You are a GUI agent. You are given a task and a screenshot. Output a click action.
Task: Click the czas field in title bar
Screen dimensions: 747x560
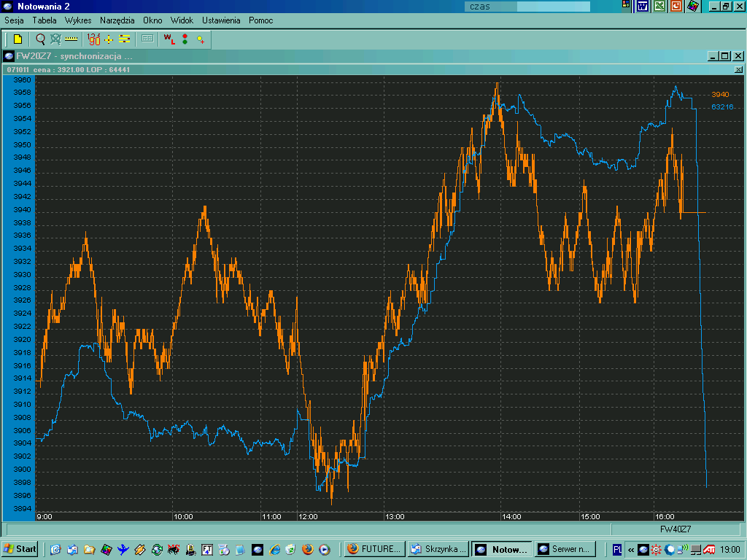[527, 7]
